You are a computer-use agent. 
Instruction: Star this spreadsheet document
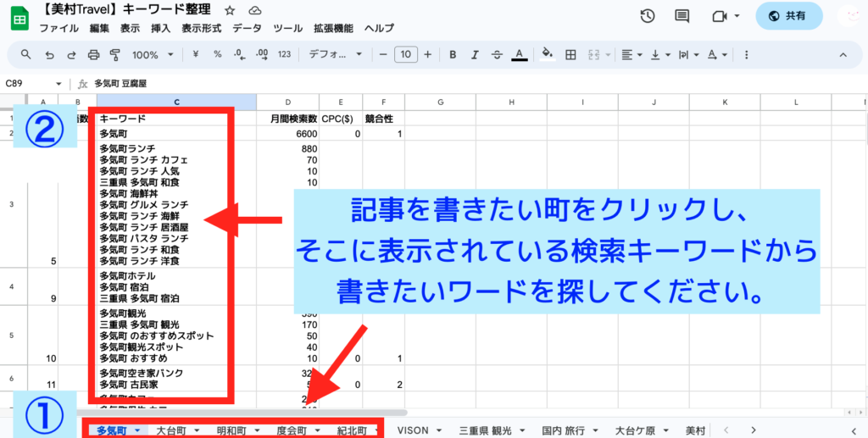230,10
